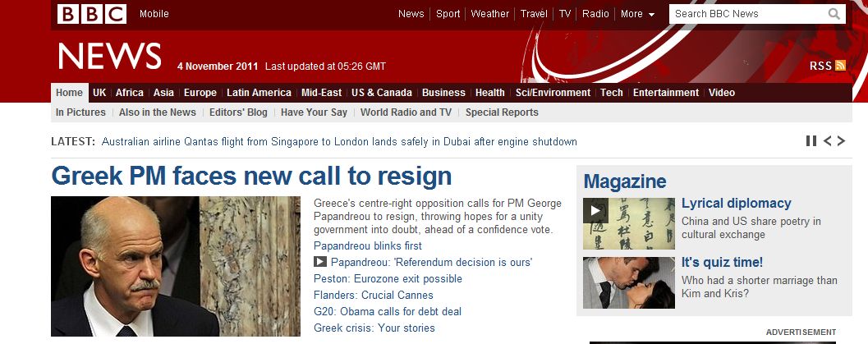Show previous latest headline arrow
The image size is (868, 344).
point(827,141)
